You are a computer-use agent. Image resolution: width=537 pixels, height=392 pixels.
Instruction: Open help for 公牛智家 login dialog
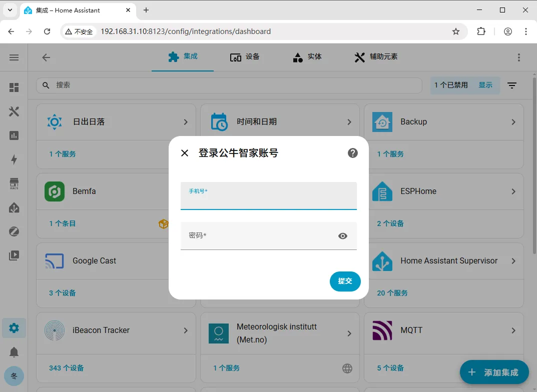tap(353, 153)
